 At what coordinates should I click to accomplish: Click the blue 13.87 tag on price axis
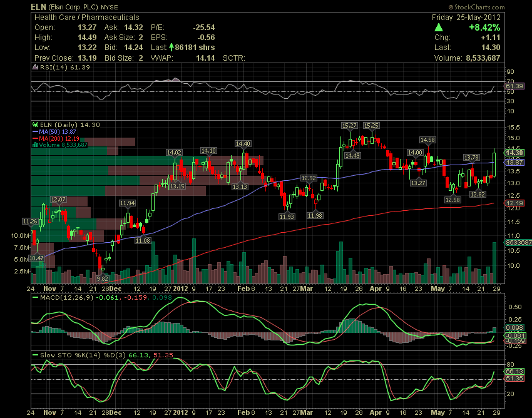(x=514, y=163)
